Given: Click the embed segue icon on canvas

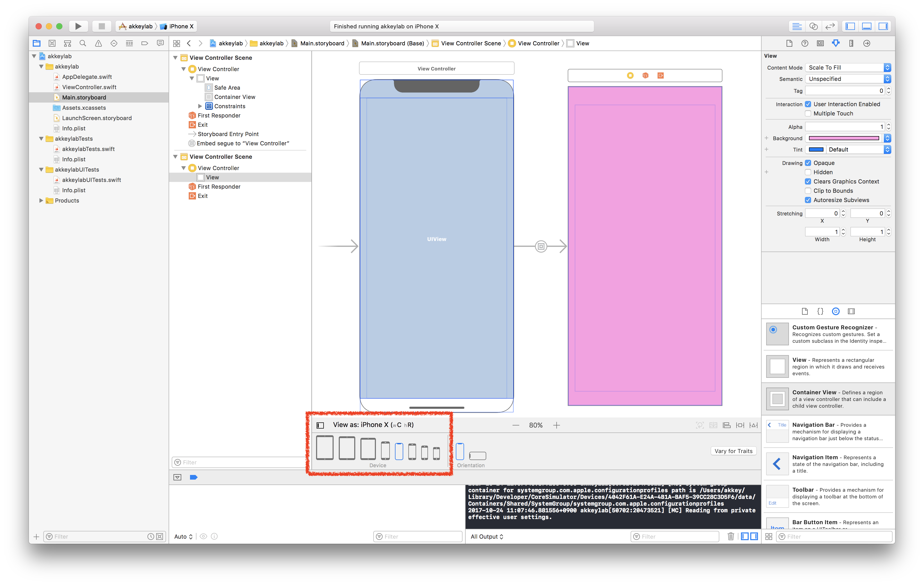Looking at the screenshot, I should pos(541,246).
